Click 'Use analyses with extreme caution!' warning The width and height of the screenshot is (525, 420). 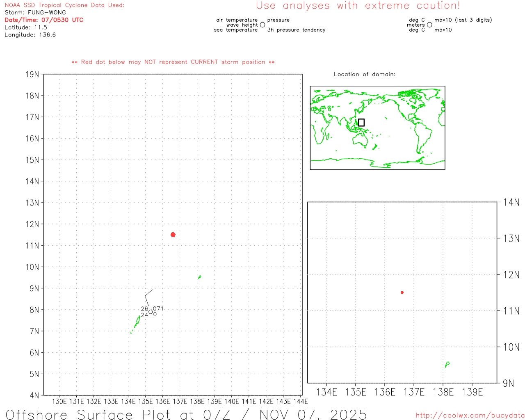point(358,5)
